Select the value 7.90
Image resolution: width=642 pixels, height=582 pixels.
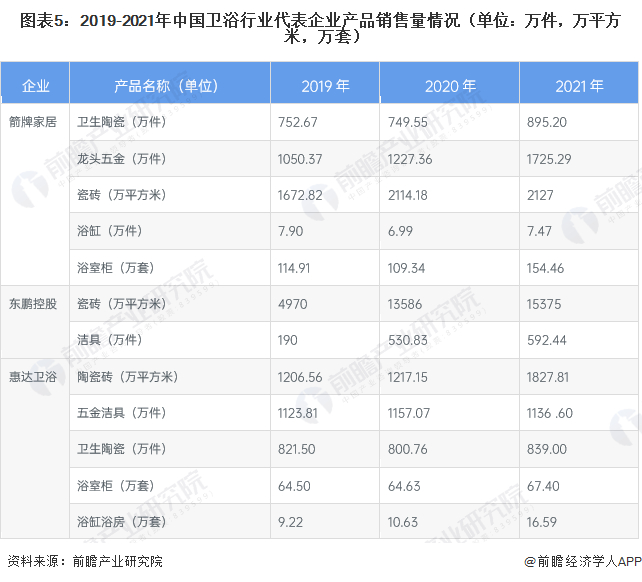pos(291,231)
